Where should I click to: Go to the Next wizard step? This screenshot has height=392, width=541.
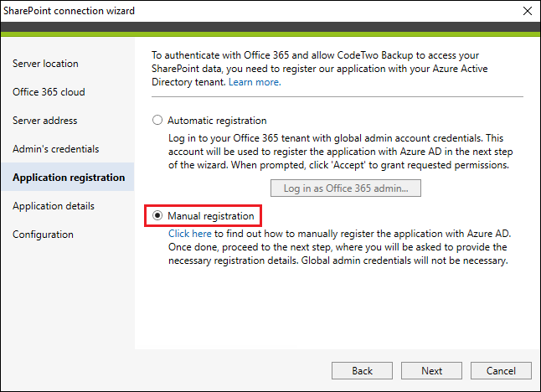pyautogui.click(x=431, y=370)
